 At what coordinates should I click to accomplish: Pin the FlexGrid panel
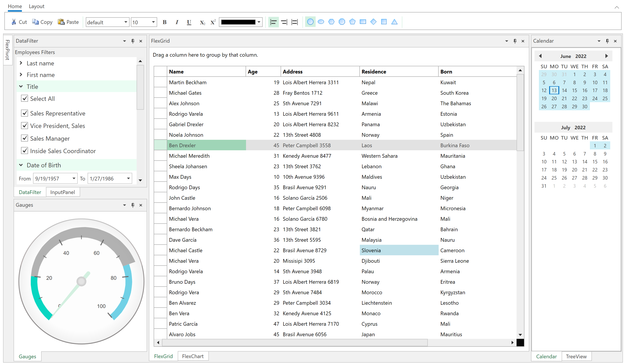tap(515, 41)
